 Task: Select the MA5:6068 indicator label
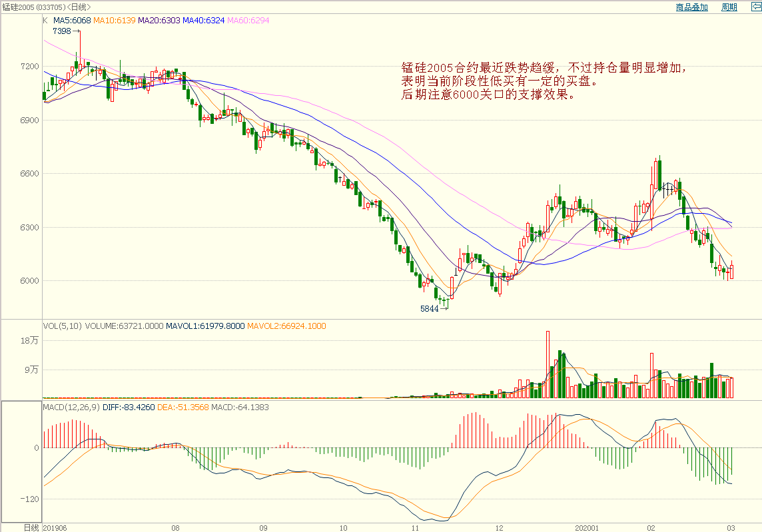coord(72,21)
